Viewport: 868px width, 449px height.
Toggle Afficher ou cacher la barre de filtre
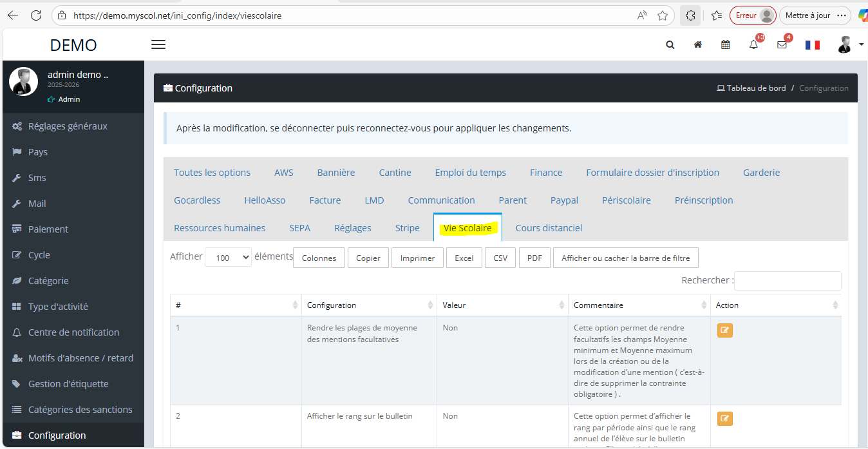click(625, 258)
